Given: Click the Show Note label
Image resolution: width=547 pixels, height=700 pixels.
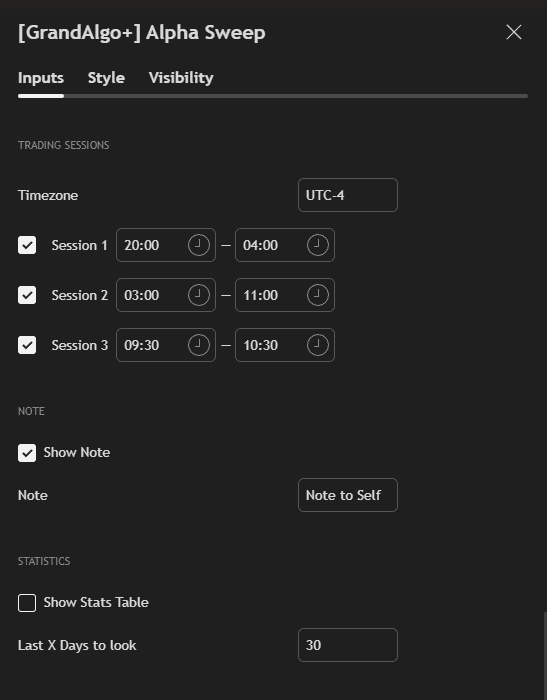Looking at the screenshot, I should [x=77, y=452].
